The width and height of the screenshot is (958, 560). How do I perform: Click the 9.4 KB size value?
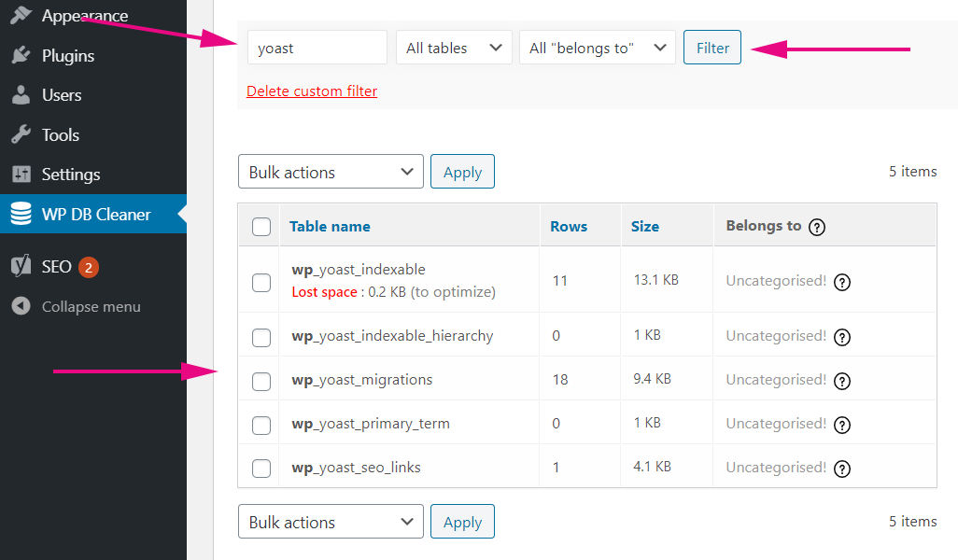click(x=653, y=379)
